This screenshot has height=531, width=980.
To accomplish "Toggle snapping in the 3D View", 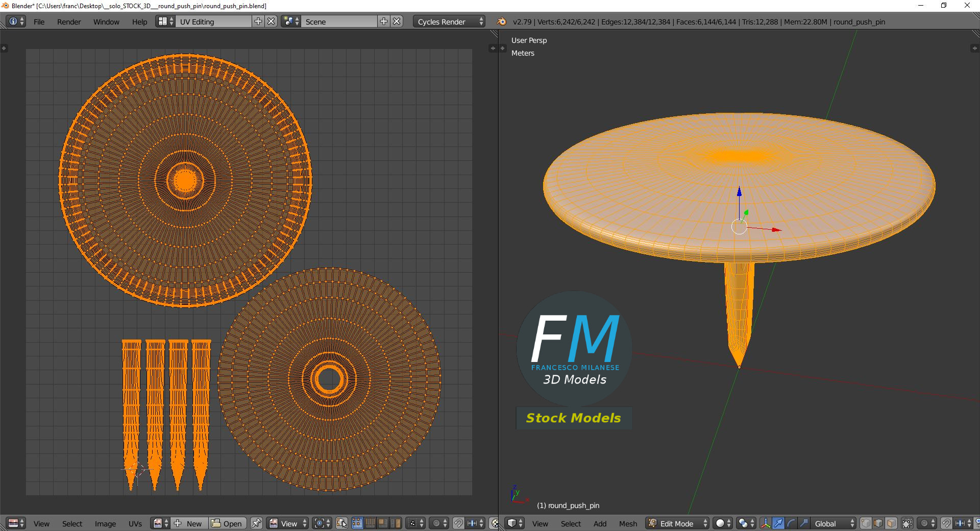I will pyautogui.click(x=946, y=523).
